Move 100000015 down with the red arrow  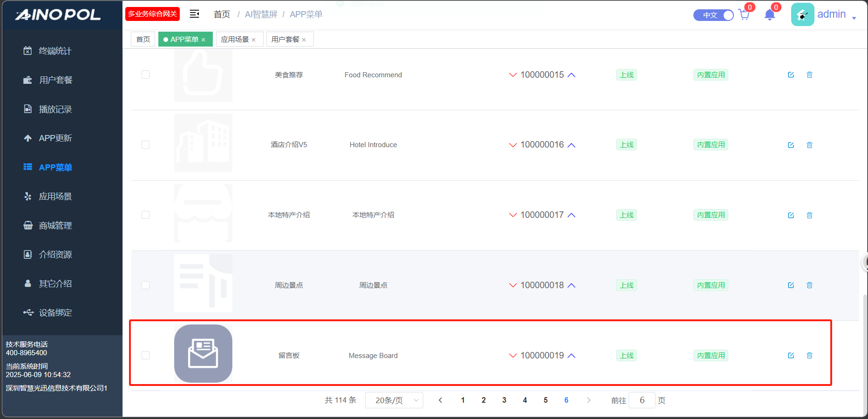[x=513, y=75]
